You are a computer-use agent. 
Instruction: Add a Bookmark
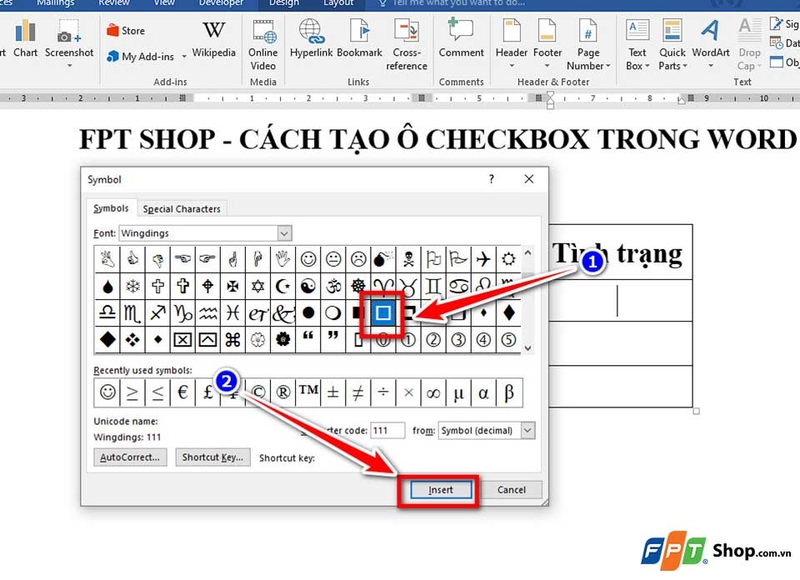pyautogui.click(x=360, y=39)
